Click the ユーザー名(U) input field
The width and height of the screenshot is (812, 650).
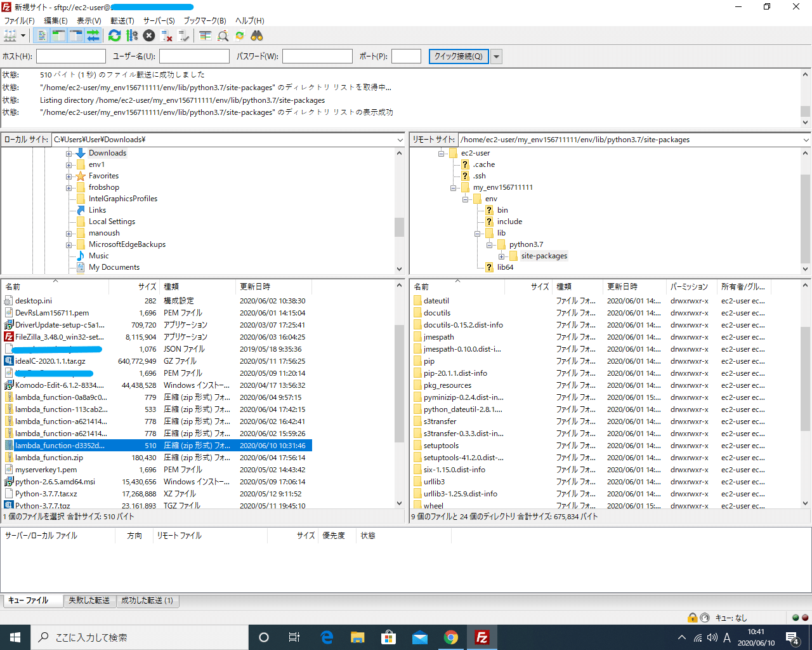pos(194,56)
